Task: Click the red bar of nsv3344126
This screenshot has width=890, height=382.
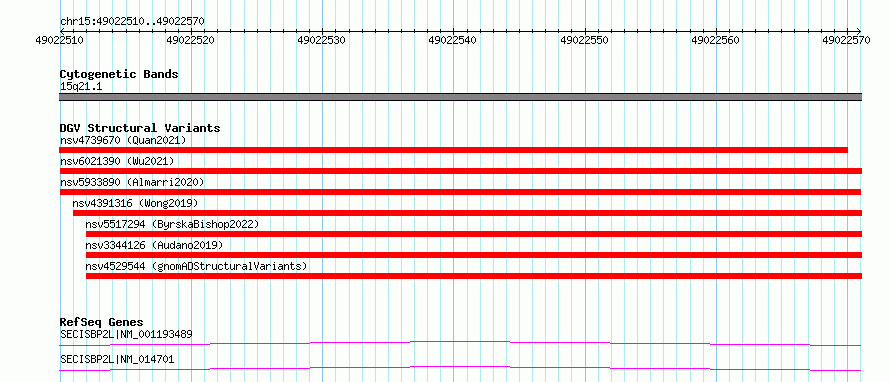Action: pos(474,255)
